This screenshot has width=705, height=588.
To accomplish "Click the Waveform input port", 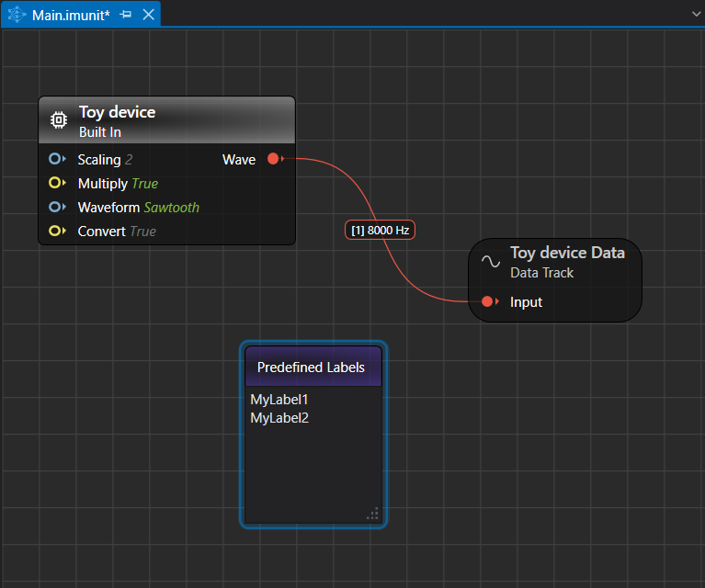I will click(x=56, y=207).
